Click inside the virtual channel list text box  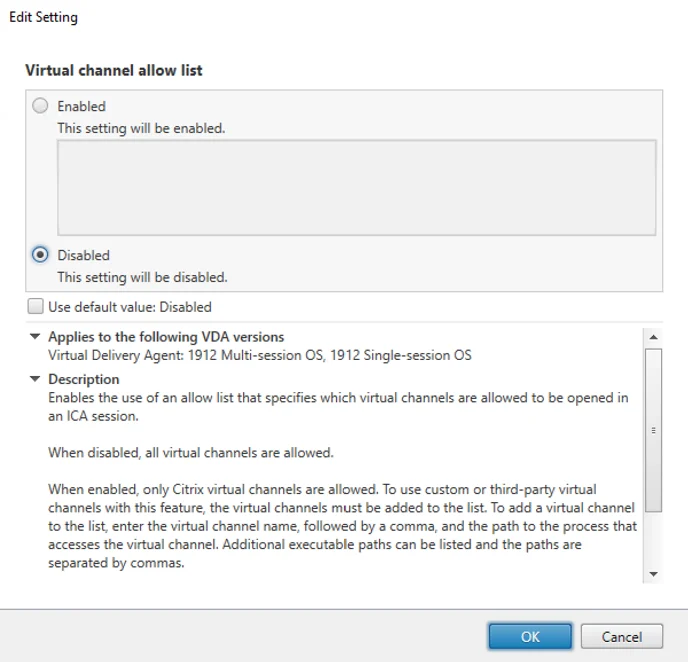pyautogui.click(x=356, y=187)
